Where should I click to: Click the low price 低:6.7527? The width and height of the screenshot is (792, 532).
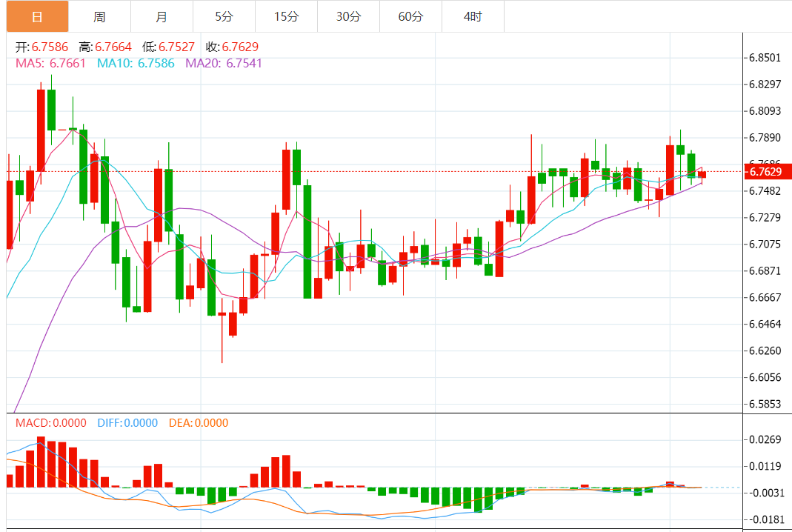[x=168, y=47]
